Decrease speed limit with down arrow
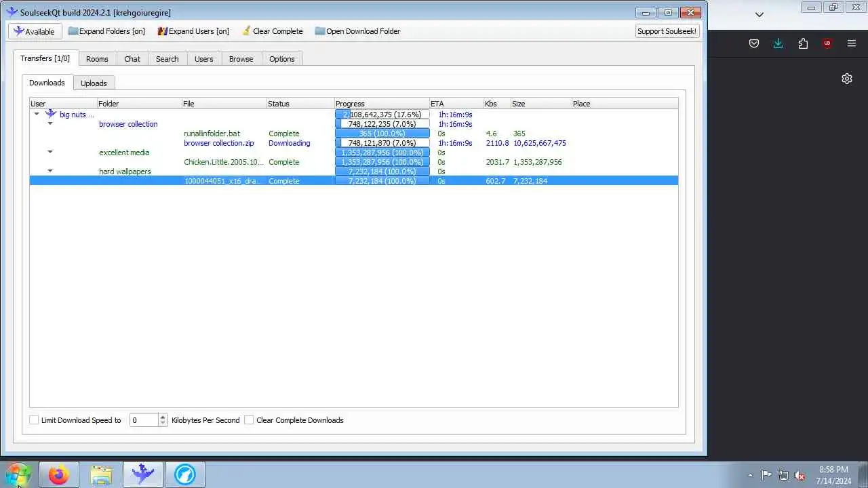 (163, 424)
